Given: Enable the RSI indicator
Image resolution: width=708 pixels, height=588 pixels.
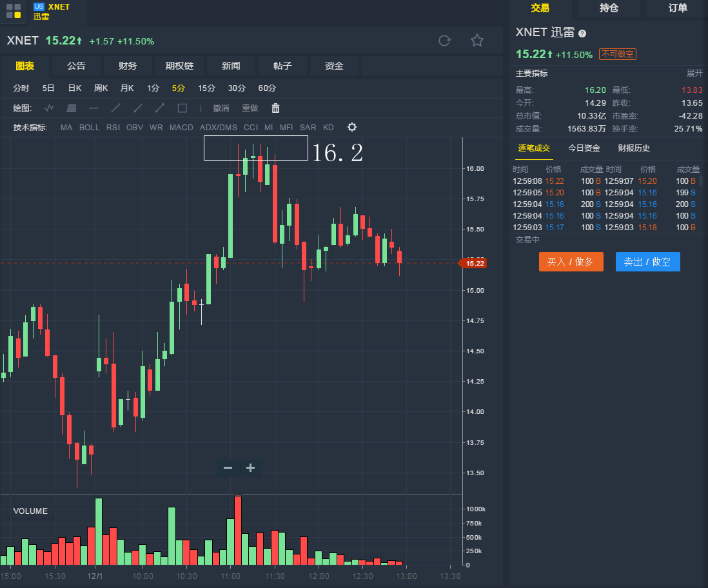Looking at the screenshot, I should point(113,128).
